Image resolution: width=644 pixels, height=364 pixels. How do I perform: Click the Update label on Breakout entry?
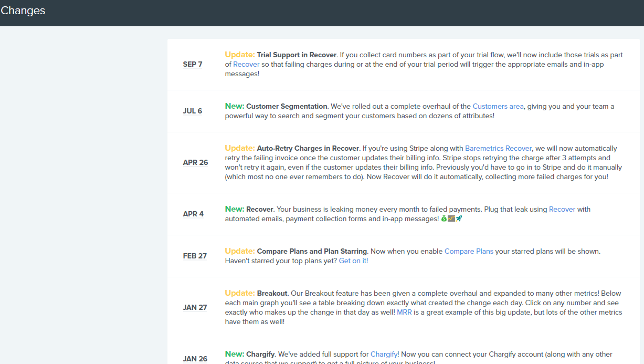point(240,293)
